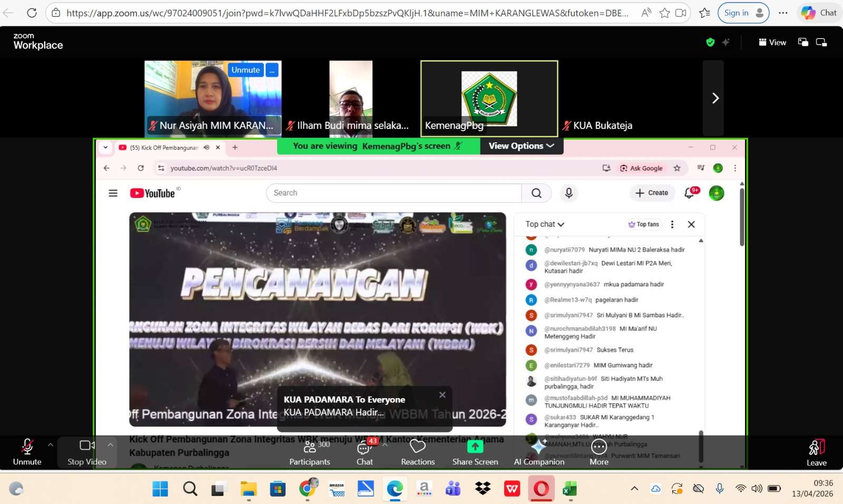Sign in to Edge profile
This screenshot has height=504, width=843.
coord(743,13)
